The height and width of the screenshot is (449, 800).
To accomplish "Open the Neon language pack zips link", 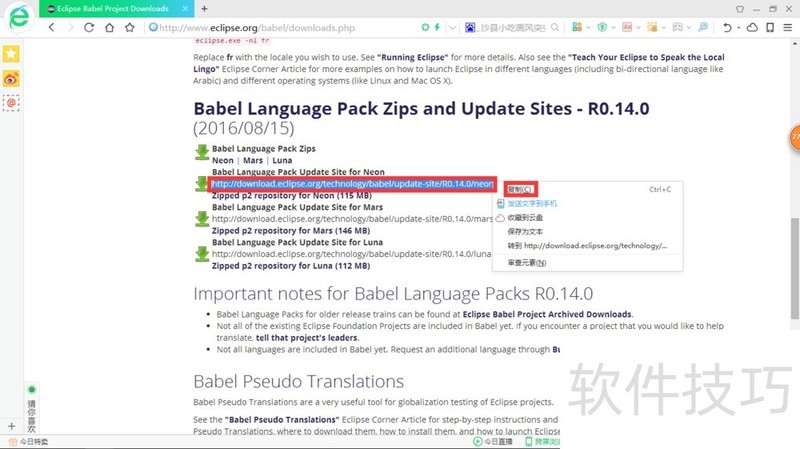I will pyautogui.click(x=222, y=160).
